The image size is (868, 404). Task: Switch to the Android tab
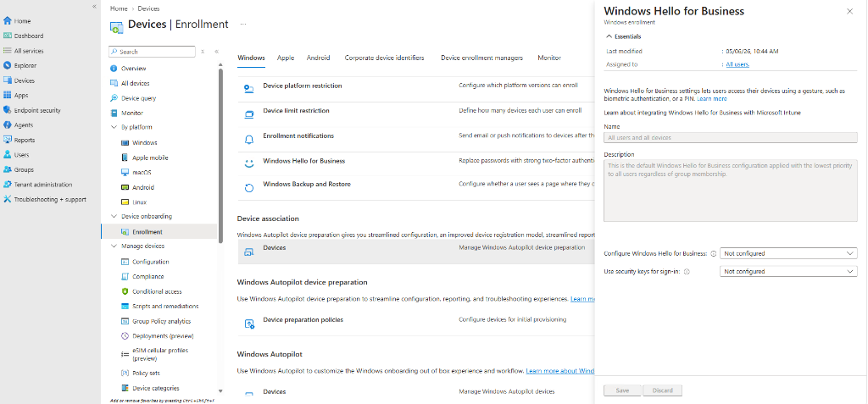(319, 58)
